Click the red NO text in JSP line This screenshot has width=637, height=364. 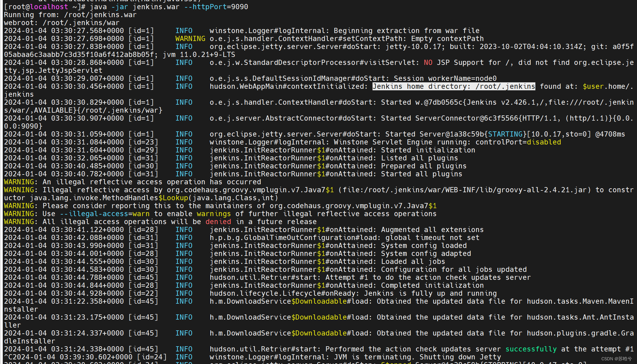[428, 62]
